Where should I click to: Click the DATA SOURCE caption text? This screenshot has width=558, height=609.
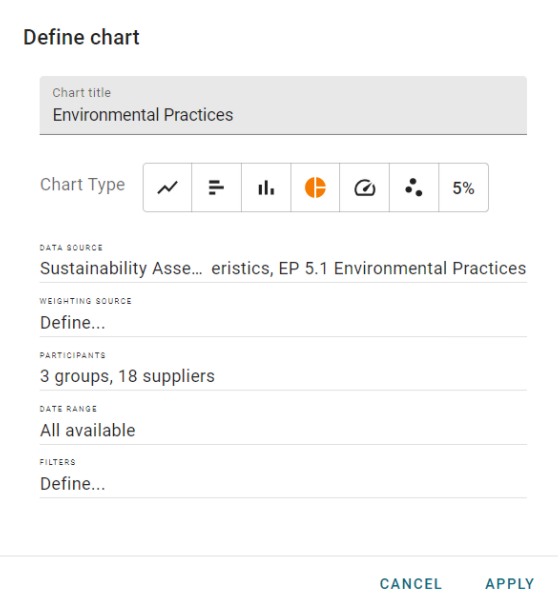[71, 248]
